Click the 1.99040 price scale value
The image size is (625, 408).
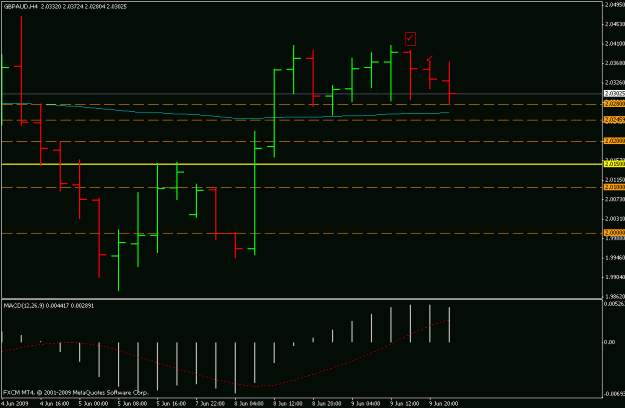pyautogui.click(x=615, y=277)
